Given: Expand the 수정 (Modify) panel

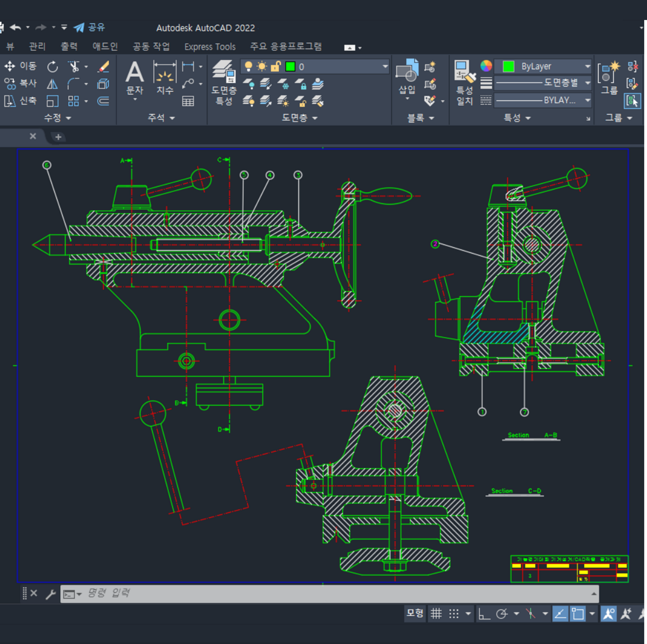Looking at the screenshot, I should (58, 118).
